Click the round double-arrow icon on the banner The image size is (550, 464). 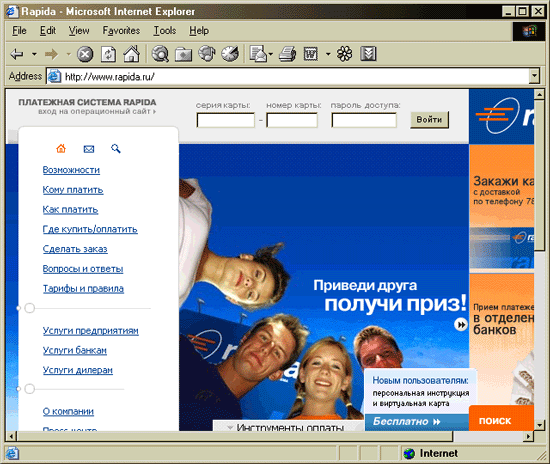click(x=461, y=324)
